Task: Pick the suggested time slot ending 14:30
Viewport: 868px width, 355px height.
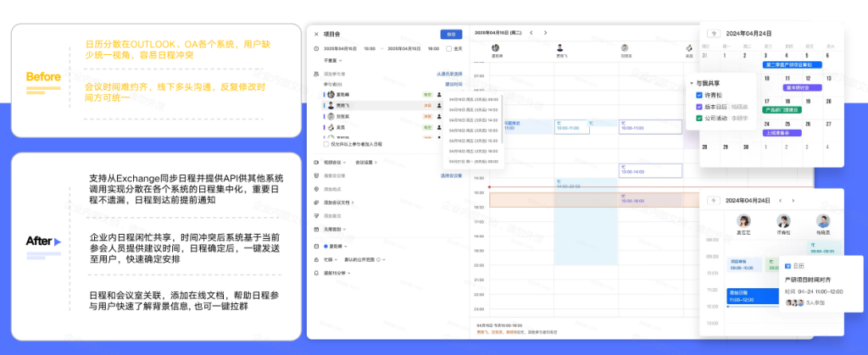Action: [x=473, y=120]
